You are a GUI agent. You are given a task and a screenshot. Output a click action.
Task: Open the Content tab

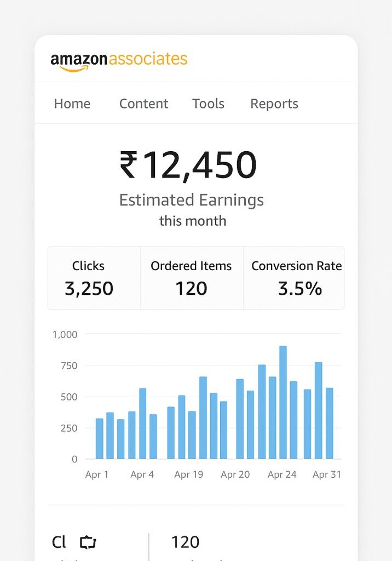click(143, 104)
